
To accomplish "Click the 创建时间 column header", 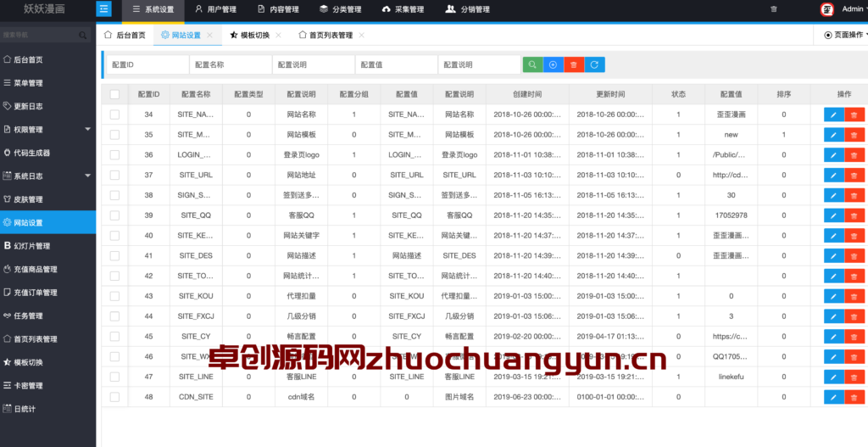I will [527, 95].
